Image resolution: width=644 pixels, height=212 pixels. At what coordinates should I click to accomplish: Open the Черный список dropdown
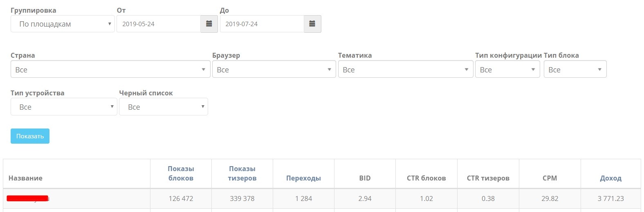coord(164,107)
